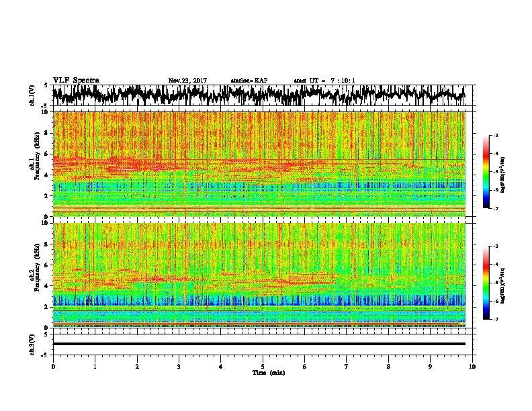Click the "9" tick on the Time axis

point(430,367)
